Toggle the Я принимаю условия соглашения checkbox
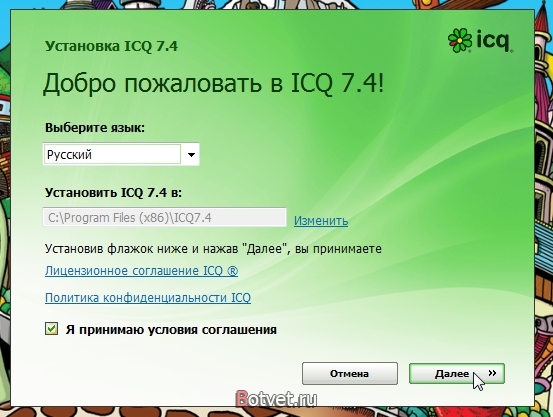Viewport: 553px width, 417px height. [51, 329]
